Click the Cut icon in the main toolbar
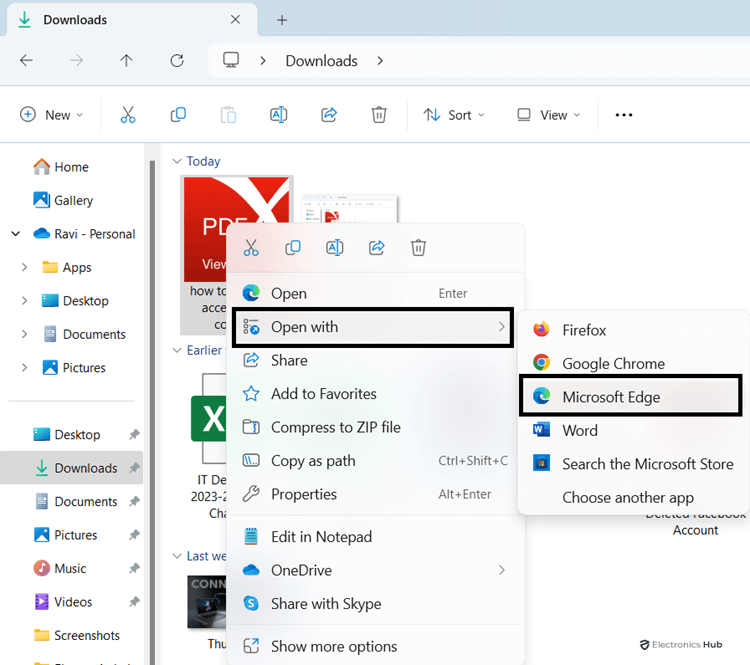The image size is (750, 665). pos(128,115)
